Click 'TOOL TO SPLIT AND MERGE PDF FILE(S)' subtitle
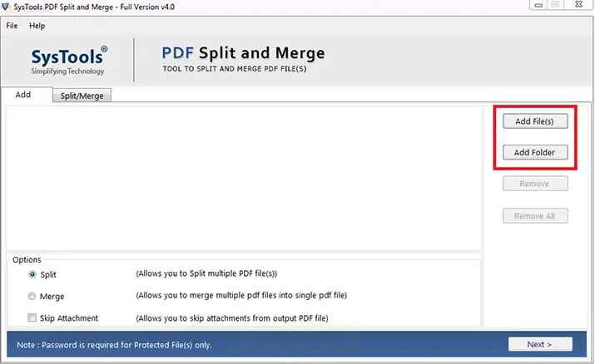Screen dimensions: 595x364 point(235,69)
